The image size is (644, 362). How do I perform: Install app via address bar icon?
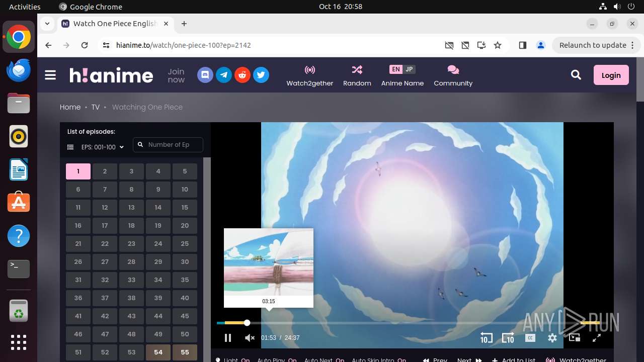pyautogui.click(x=481, y=45)
